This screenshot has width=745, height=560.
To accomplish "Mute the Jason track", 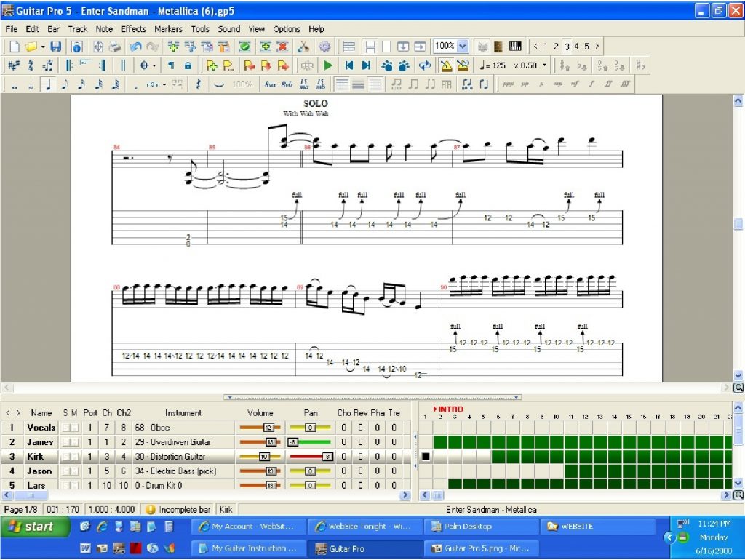I will pos(75,471).
